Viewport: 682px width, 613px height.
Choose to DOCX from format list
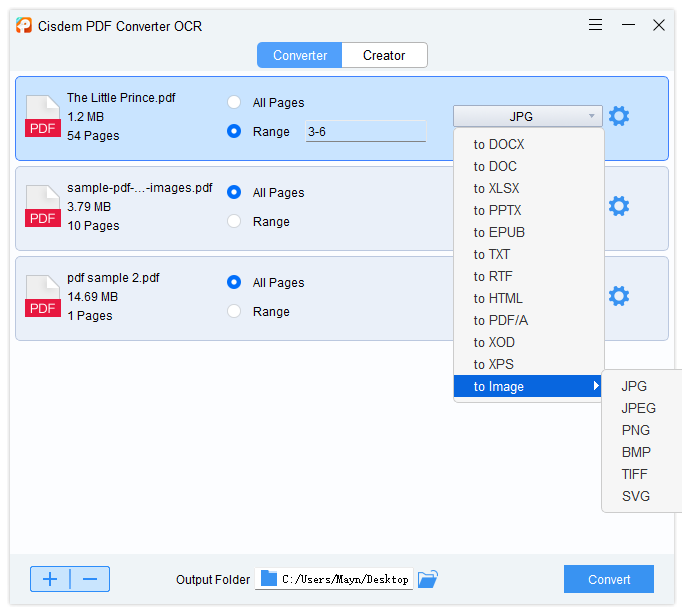499,144
